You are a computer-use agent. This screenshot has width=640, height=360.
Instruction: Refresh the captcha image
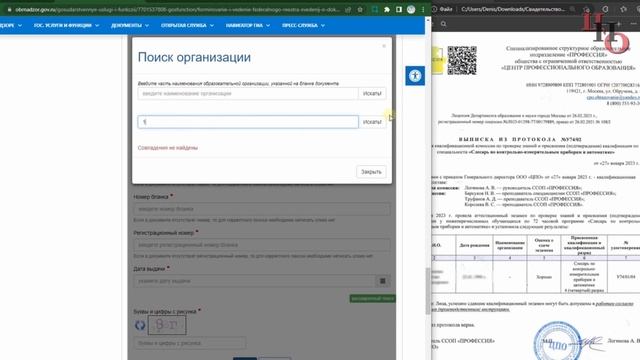point(140,325)
